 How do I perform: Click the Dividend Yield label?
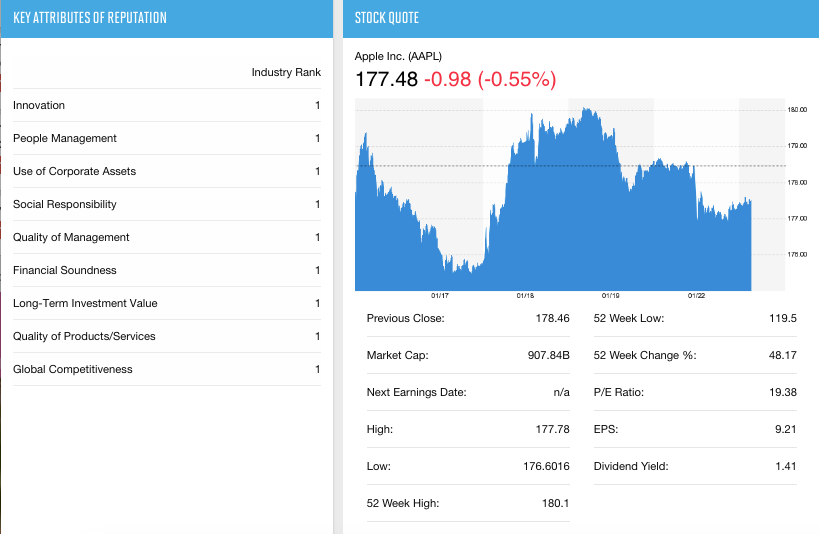point(630,467)
